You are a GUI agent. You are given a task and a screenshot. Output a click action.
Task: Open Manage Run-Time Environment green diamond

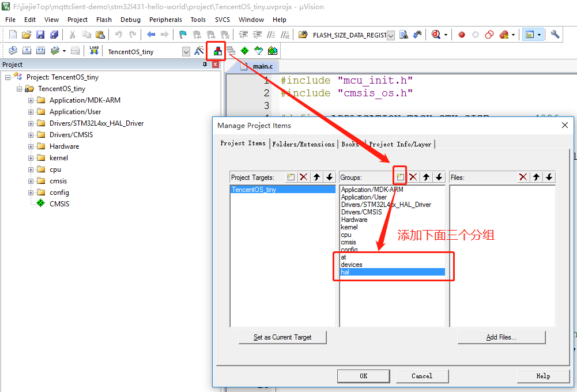(245, 51)
